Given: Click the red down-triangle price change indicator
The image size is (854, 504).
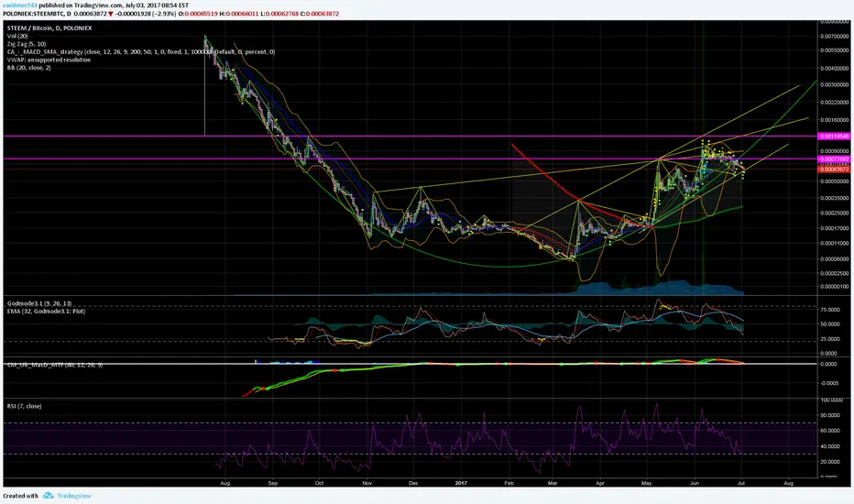Looking at the screenshot, I should point(111,14).
